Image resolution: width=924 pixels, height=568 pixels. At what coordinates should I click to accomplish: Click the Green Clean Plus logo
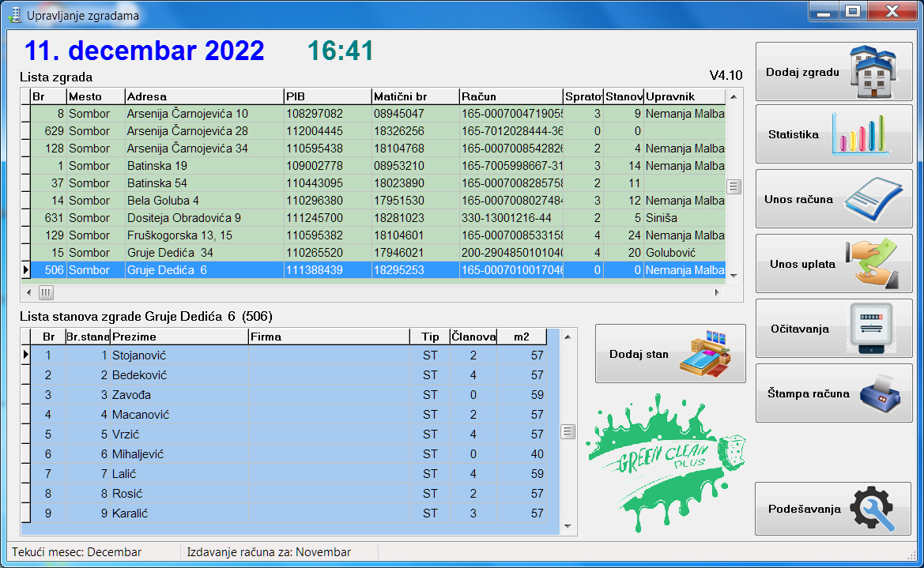click(x=666, y=463)
